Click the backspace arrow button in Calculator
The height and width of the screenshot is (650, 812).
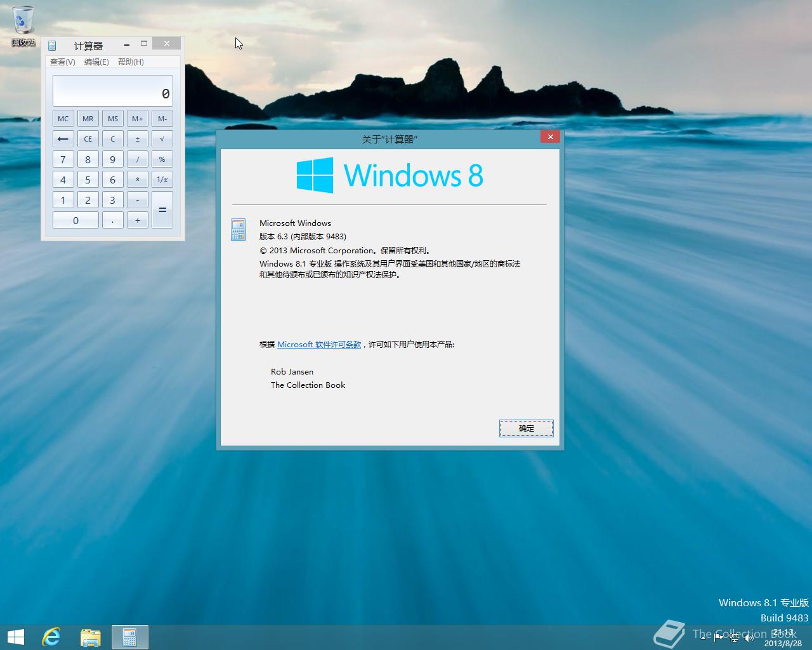click(x=63, y=139)
